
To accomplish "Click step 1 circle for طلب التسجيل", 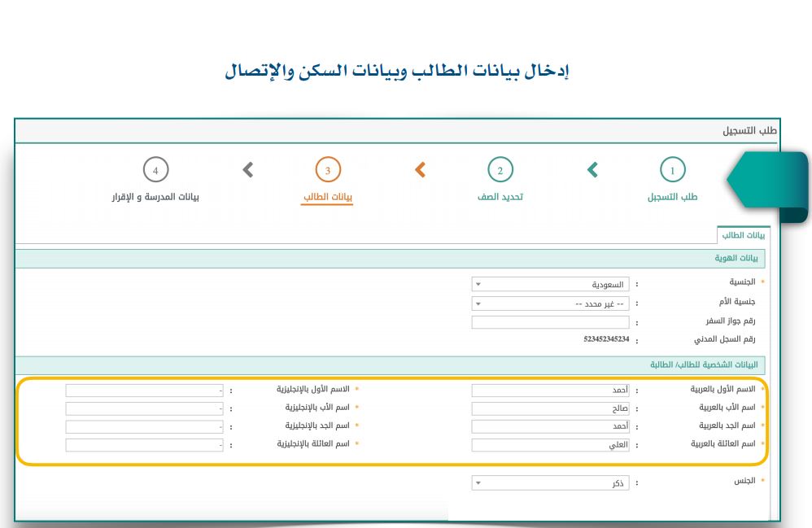I will point(671,170).
